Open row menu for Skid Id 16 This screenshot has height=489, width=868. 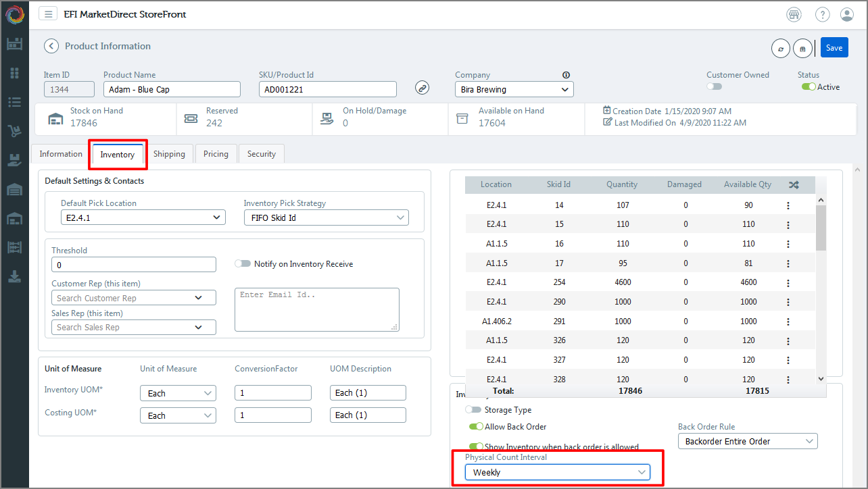pos(788,244)
